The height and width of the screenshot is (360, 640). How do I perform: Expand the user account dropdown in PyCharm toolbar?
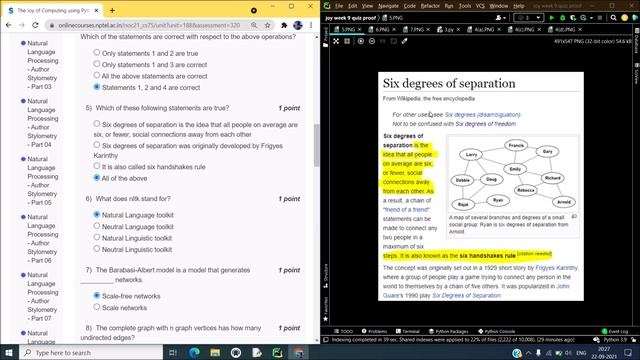tap(500, 18)
